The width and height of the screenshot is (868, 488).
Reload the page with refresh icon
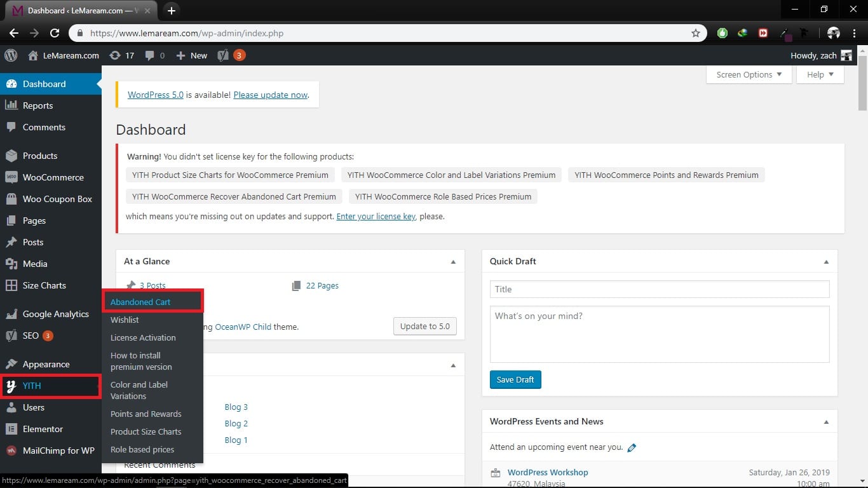click(x=55, y=33)
